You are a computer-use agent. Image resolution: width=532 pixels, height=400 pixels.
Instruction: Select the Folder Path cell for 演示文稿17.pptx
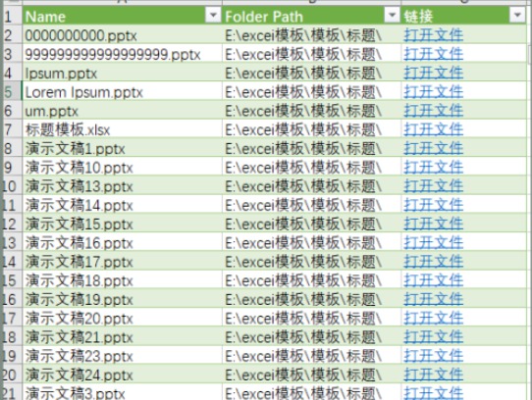[311, 262]
